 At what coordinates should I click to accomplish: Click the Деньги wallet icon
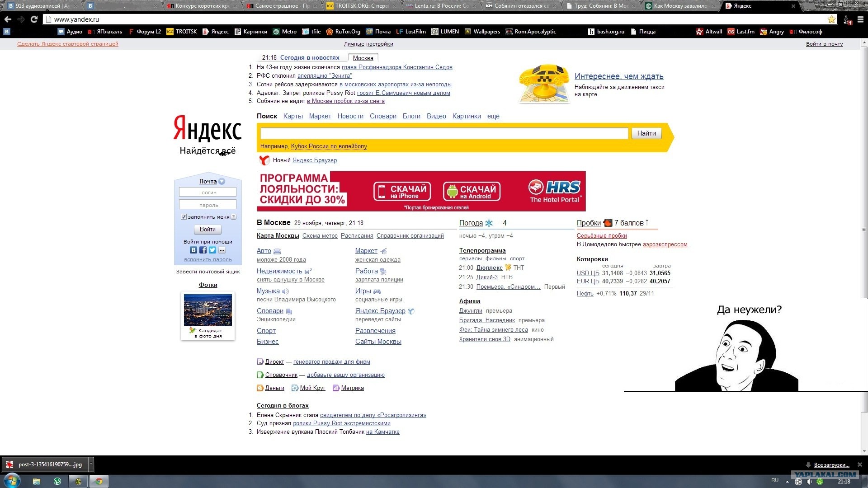coord(260,388)
